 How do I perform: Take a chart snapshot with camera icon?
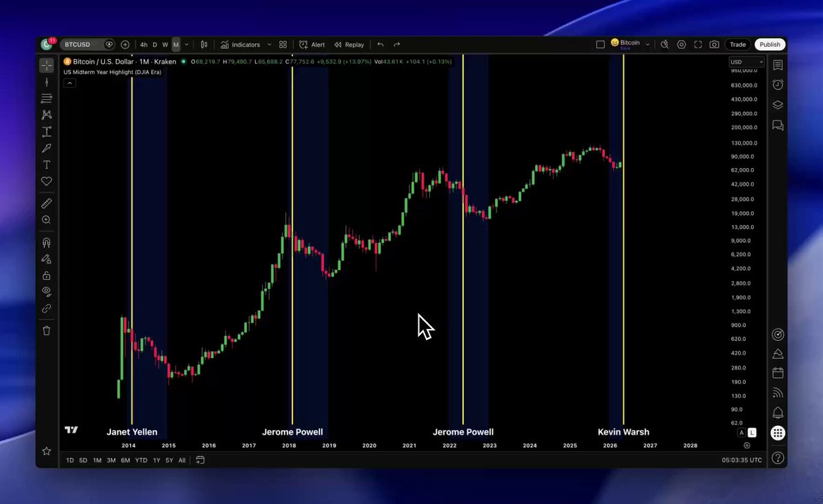[x=715, y=45]
